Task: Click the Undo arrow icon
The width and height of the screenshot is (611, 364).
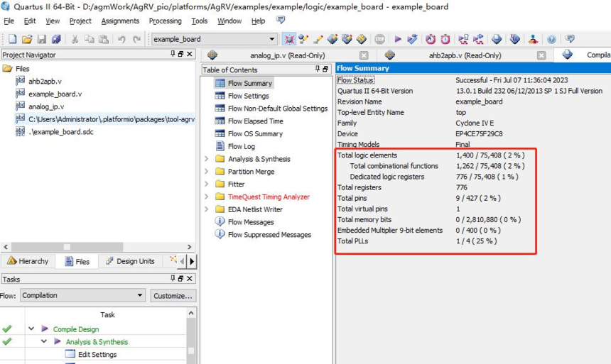Action: pyautogui.click(x=121, y=39)
